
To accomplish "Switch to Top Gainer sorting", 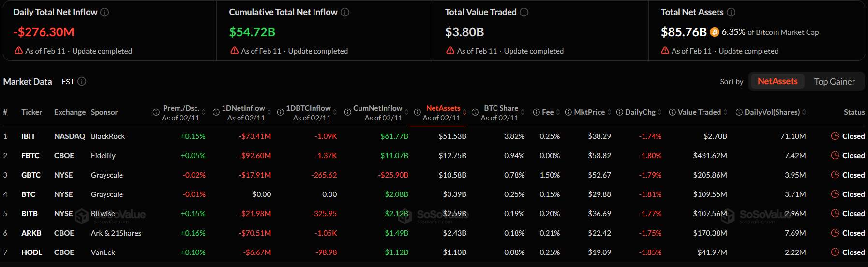I will [834, 81].
